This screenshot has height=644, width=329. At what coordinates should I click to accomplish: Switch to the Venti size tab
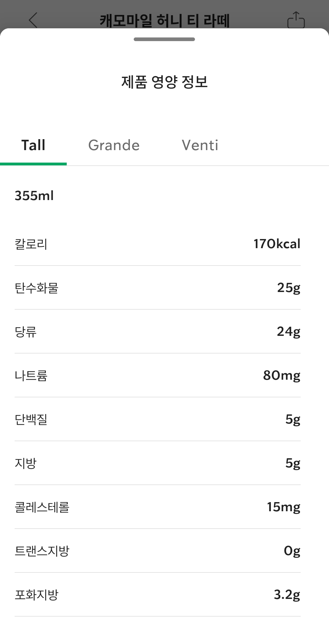pyautogui.click(x=200, y=145)
